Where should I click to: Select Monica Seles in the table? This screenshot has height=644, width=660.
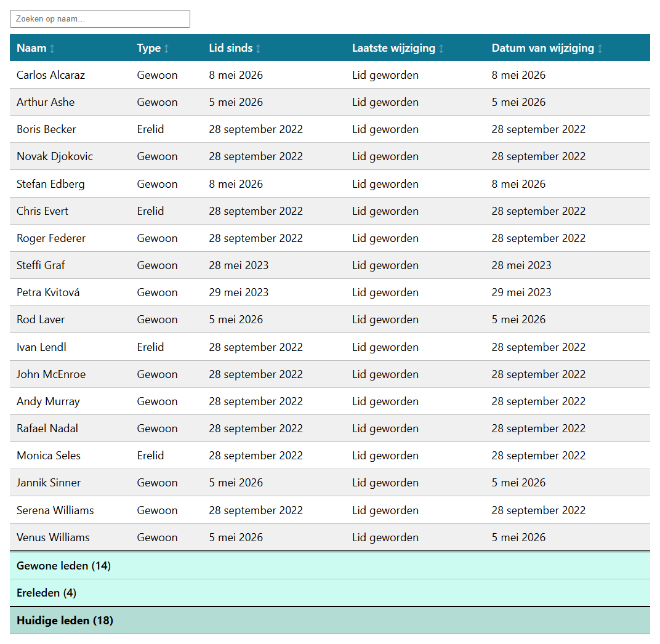click(49, 456)
